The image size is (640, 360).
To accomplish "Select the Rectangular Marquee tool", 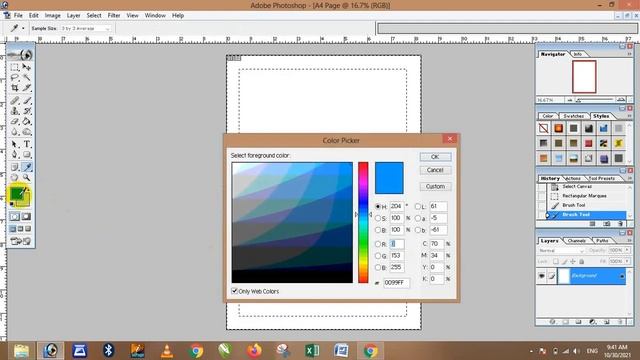I will [15, 67].
